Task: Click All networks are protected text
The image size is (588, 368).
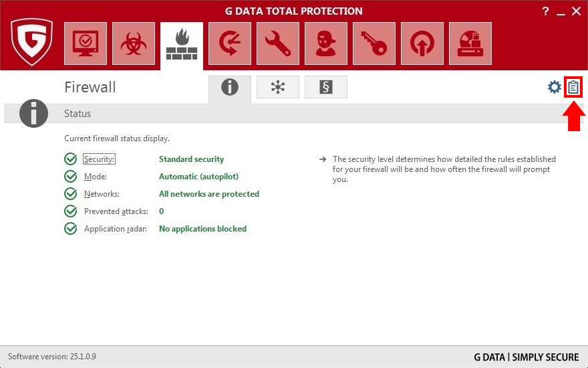Action: click(x=209, y=194)
